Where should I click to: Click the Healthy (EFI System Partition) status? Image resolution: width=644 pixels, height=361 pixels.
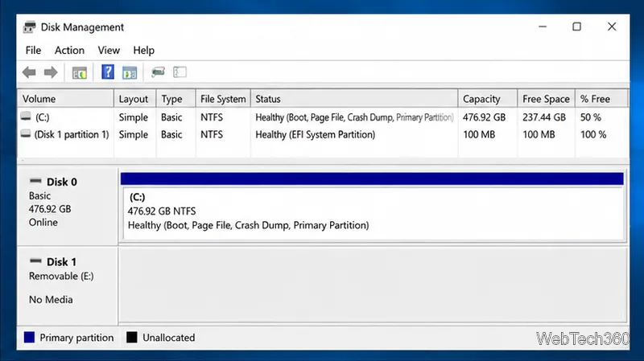coord(315,134)
